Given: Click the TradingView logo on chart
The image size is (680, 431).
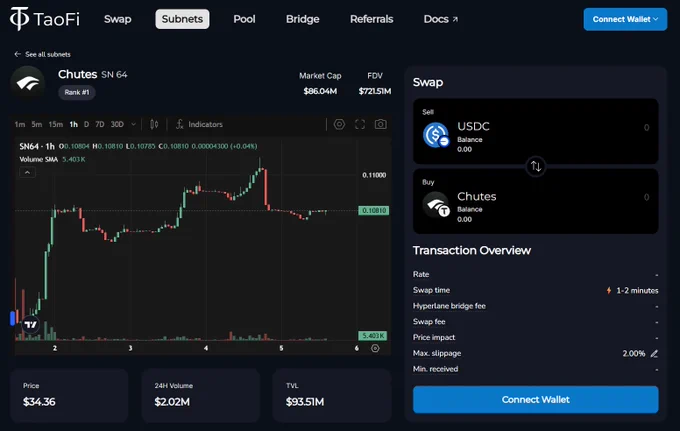Looking at the screenshot, I should coord(30,324).
